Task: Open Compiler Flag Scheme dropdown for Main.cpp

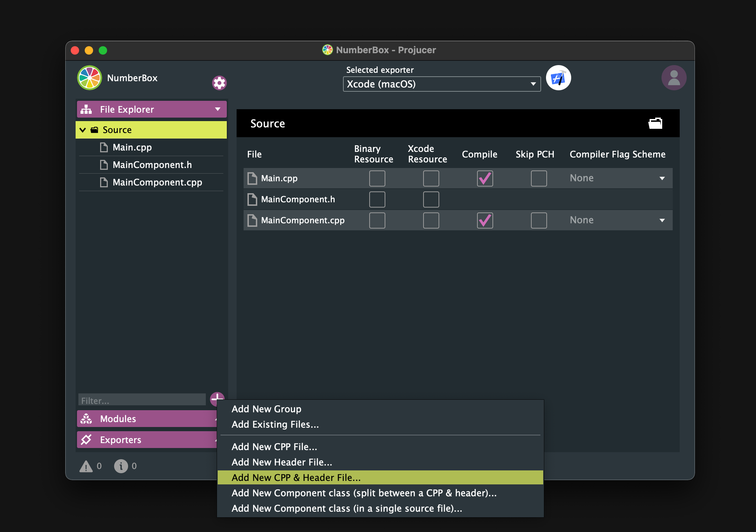Action: [x=617, y=178]
